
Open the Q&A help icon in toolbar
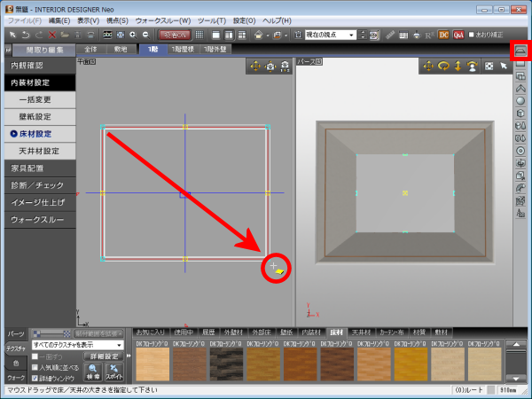pos(458,35)
